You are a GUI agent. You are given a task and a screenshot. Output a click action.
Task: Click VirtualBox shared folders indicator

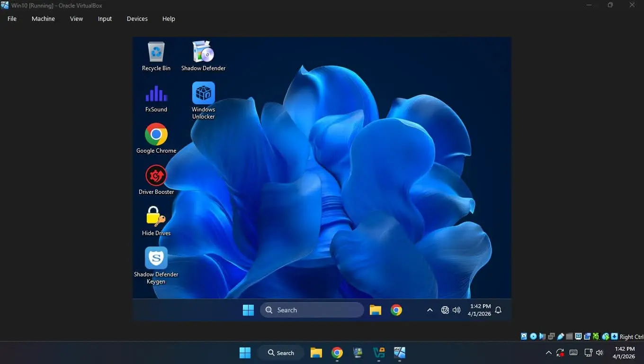tap(569, 337)
